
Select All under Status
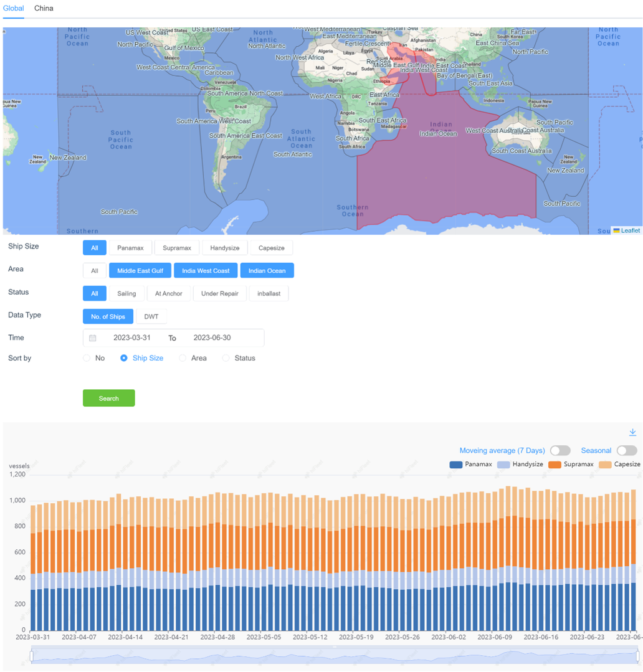tap(95, 293)
